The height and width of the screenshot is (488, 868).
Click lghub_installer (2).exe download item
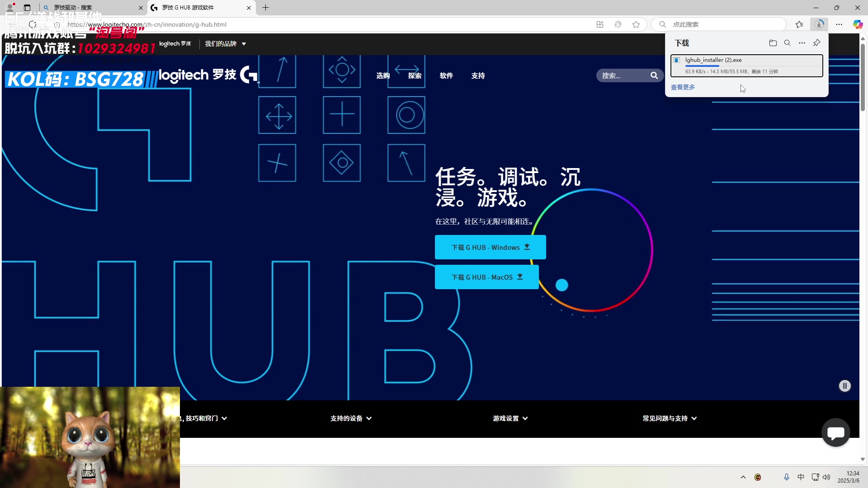click(746, 66)
